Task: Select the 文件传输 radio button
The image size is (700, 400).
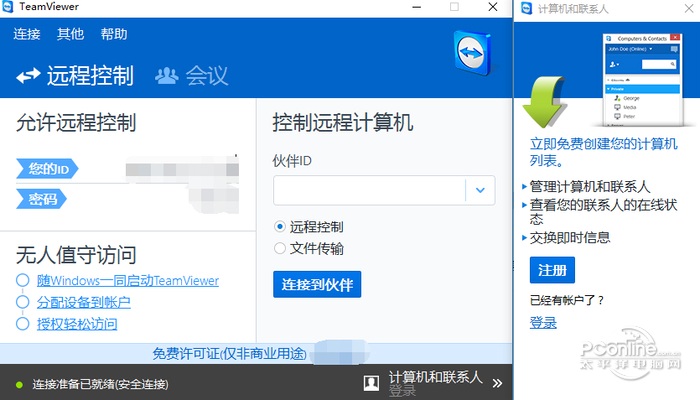Action: pyautogui.click(x=279, y=248)
